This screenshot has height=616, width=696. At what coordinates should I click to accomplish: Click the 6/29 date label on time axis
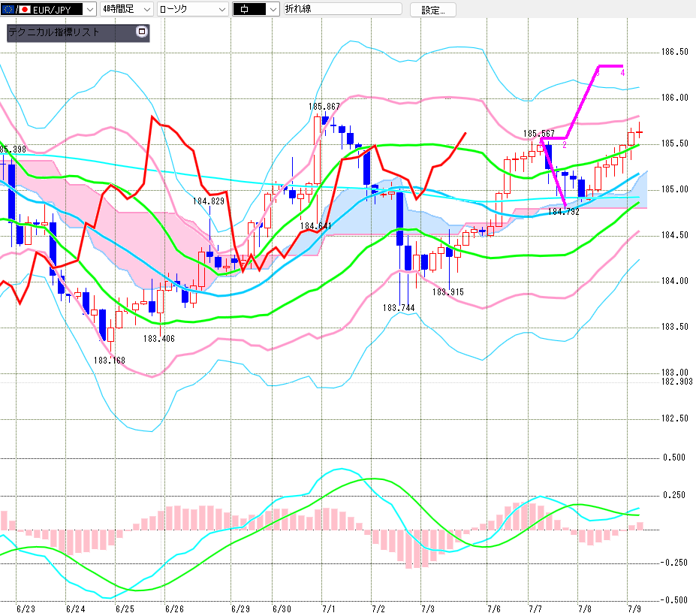(240, 608)
